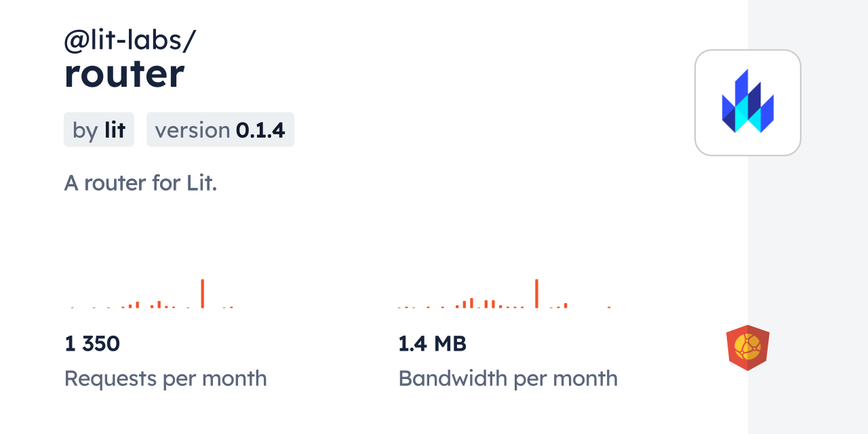868x434 pixels.
Task: Click the tallest bar in bandwidth chart
Action: pos(536,293)
